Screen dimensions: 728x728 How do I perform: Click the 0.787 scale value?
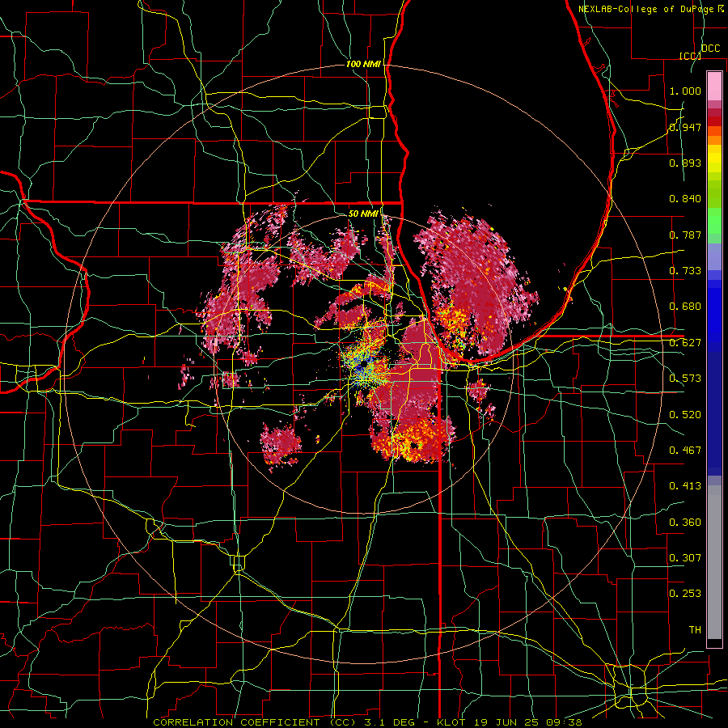(x=685, y=235)
